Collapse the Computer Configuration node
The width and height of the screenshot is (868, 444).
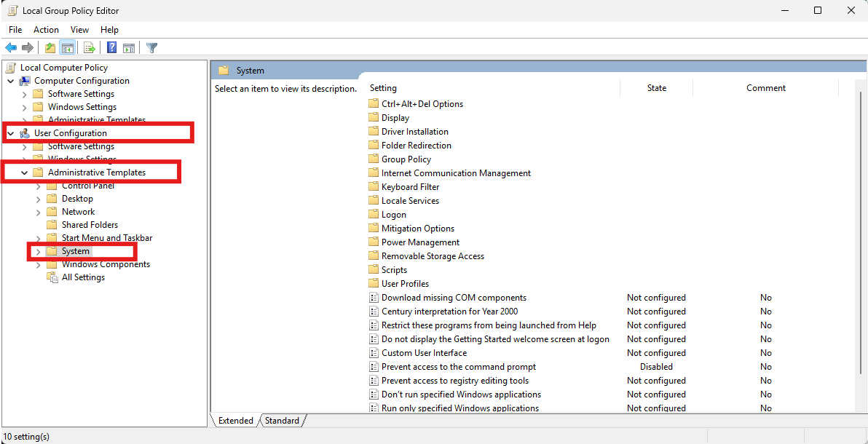[x=10, y=81]
